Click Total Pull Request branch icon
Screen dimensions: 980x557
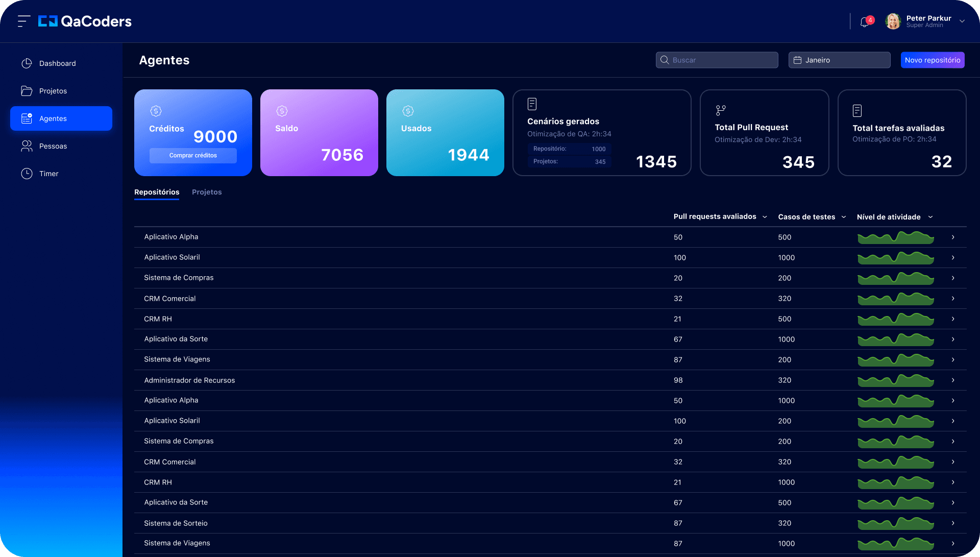(720, 110)
